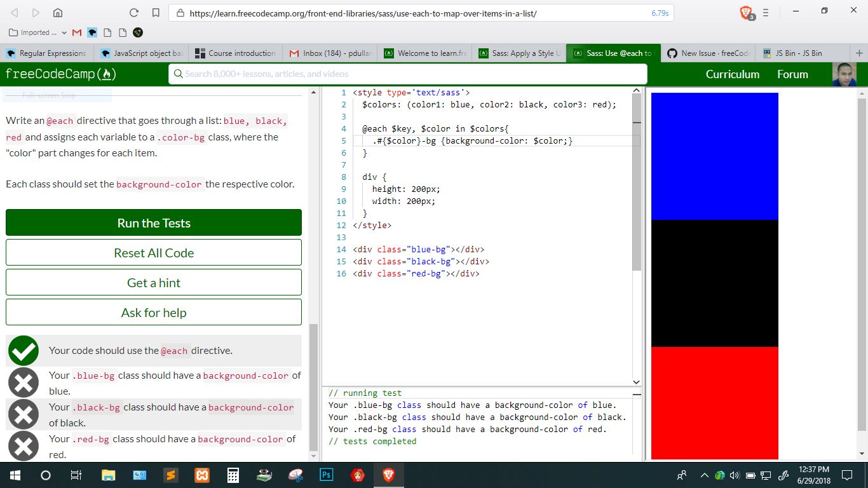Screen dimensions: 868x488
Task: Click the code editor vertical scrollbar thumb
Action: point(637,183)
